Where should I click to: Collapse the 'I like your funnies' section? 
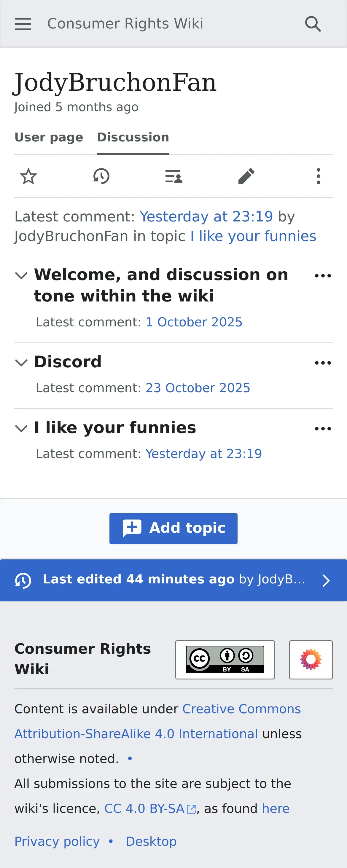point(21,428)
